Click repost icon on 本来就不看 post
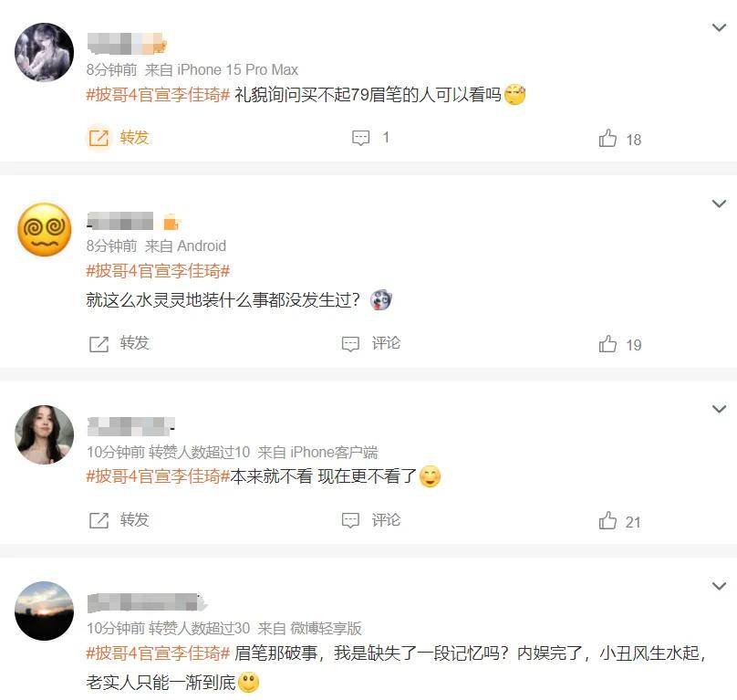This screenshot has width=737, height=700. [99, 520]
